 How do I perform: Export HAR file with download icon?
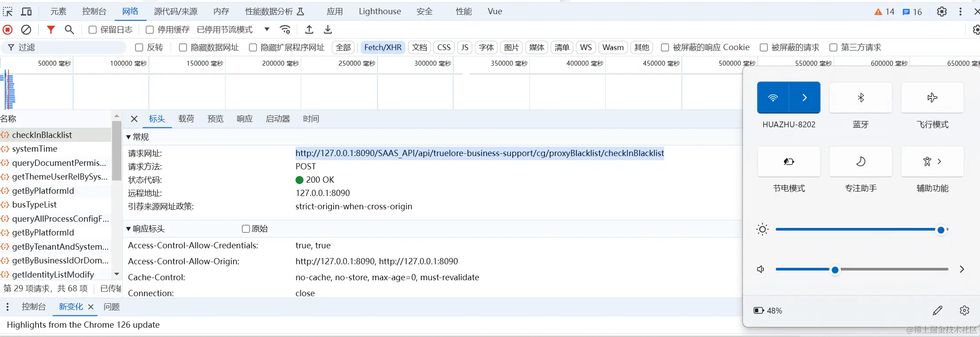pyautogui.click(x=328, y=30)
